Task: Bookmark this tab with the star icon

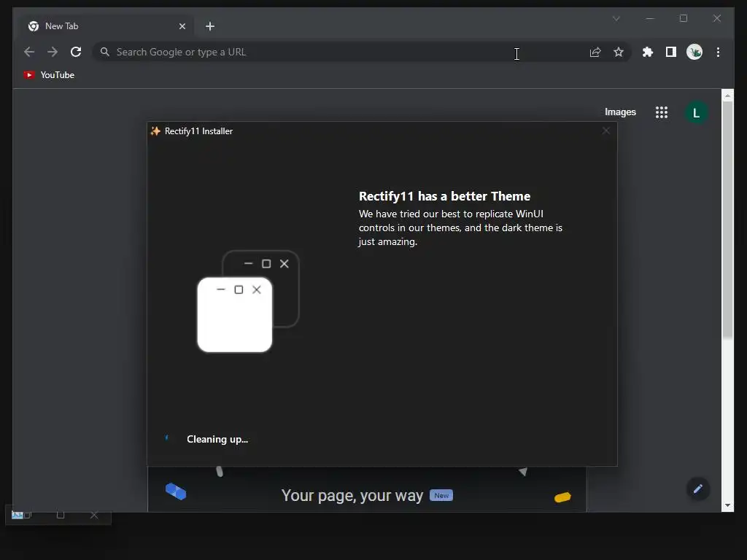Action: click(619, 52)
